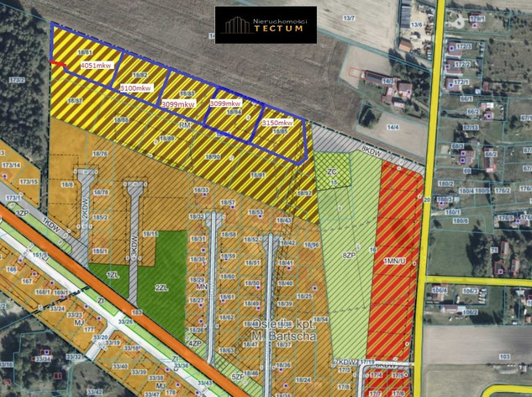Select parcel 14/4 in the field
532x397 pixels.
click(x=392, y=126)
